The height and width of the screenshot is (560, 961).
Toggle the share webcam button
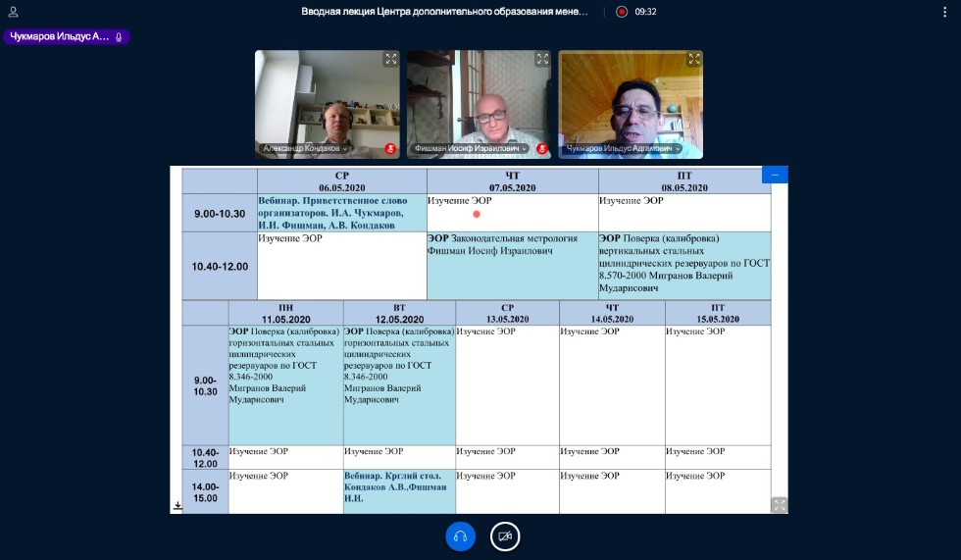pyautogui.click(x=505, y=536)
